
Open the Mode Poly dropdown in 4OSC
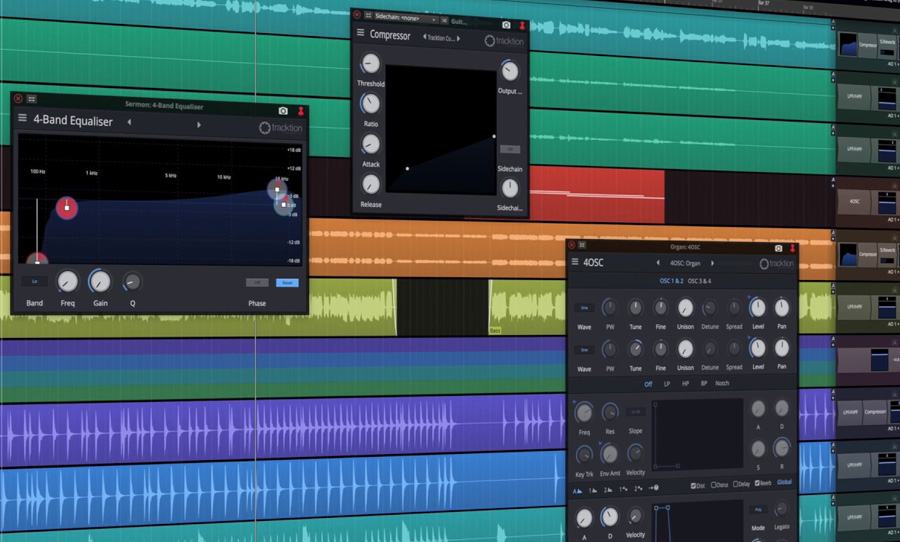pos(758,510)
